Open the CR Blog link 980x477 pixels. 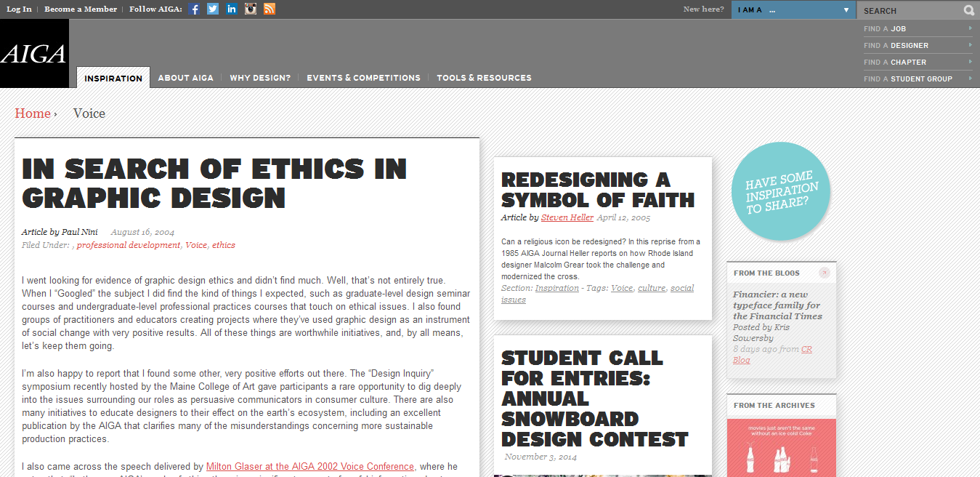pyautogui.click(x=773, y=355)
